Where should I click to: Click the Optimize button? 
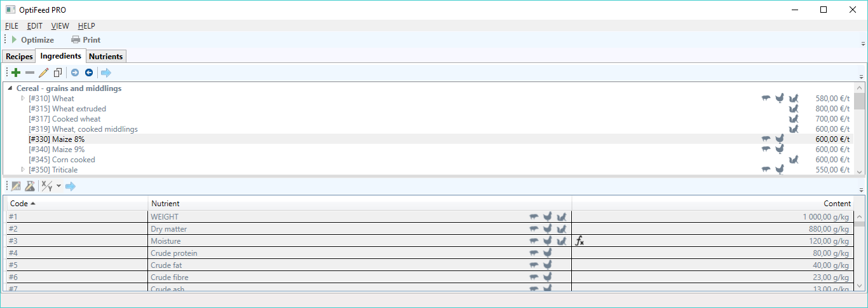click(x=32, y=39)
